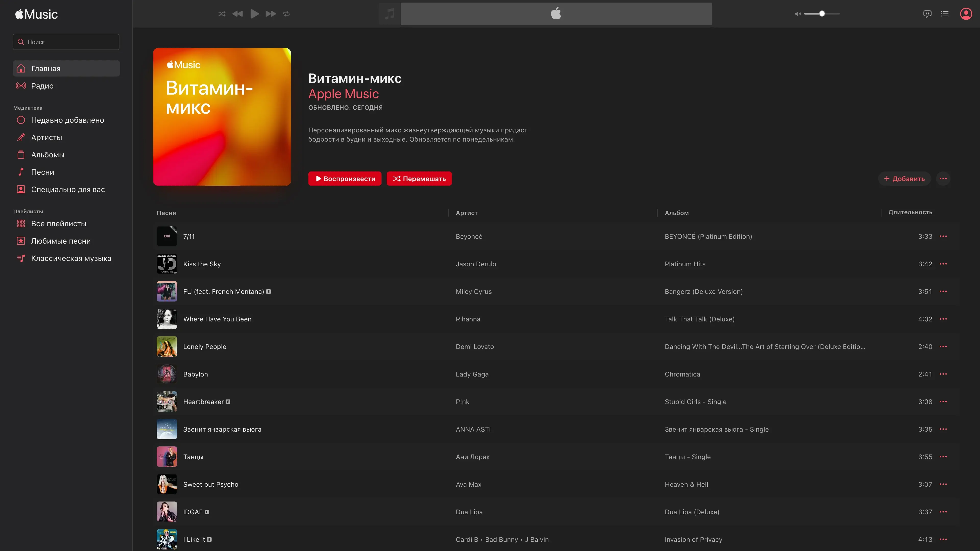The image size is (980, 551).
Task: Open the Радио section in sidebar
Action: tap(42, 86)
